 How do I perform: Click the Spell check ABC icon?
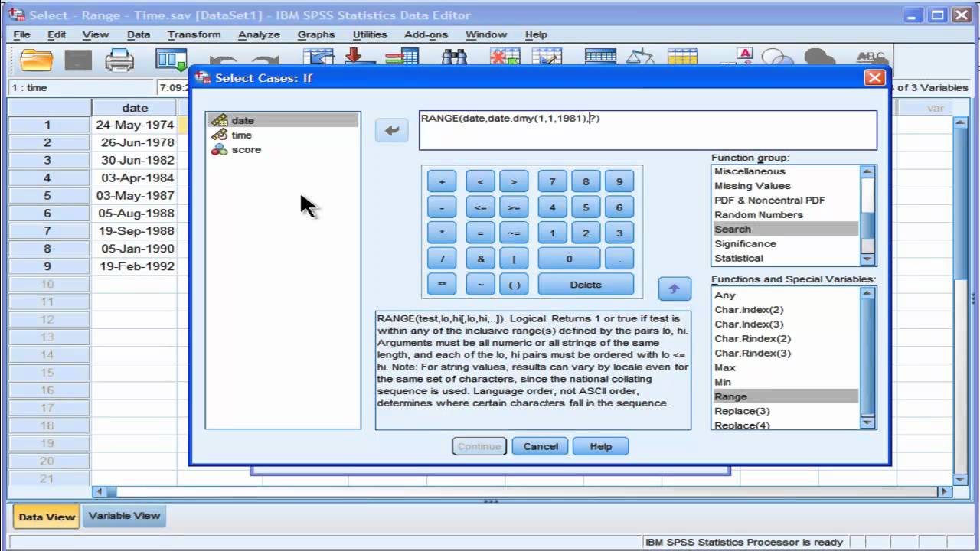pos(871,58)
